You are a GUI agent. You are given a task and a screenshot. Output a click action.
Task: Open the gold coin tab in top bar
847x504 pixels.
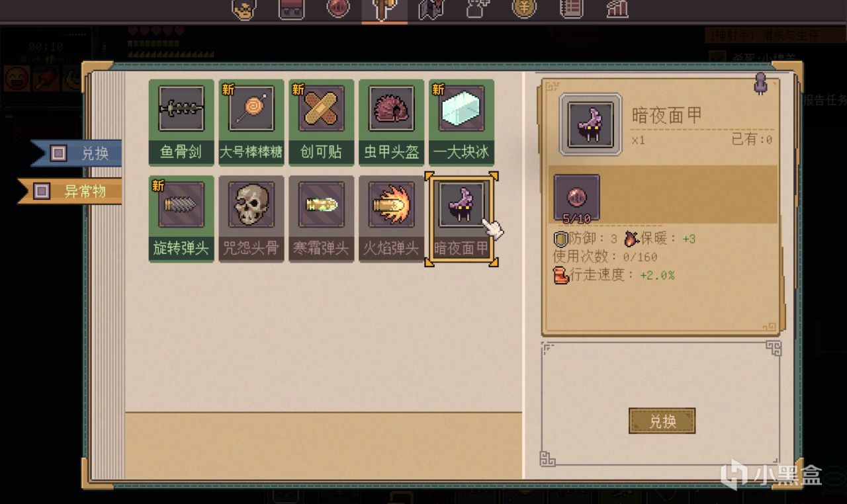524,9
